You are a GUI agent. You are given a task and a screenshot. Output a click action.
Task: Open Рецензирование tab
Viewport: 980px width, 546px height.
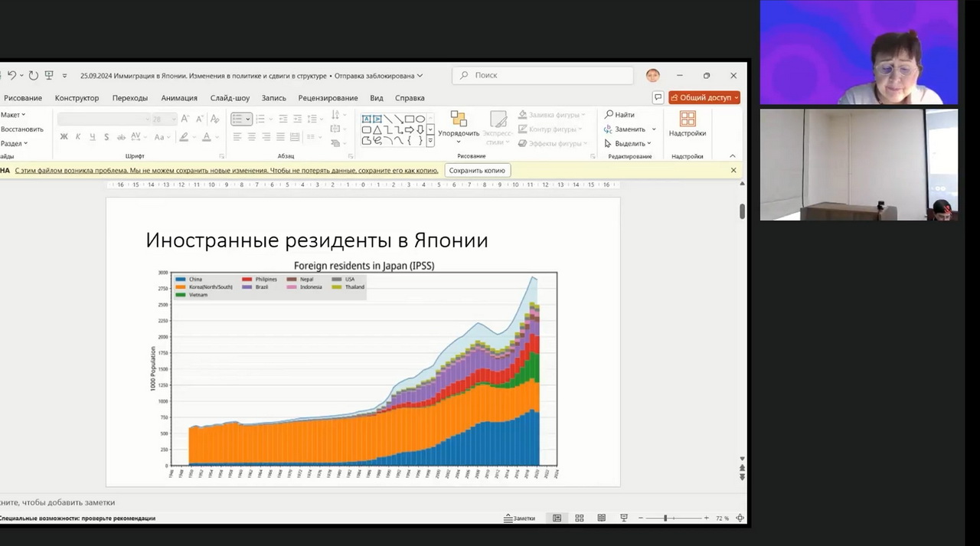tap(328, 98)
